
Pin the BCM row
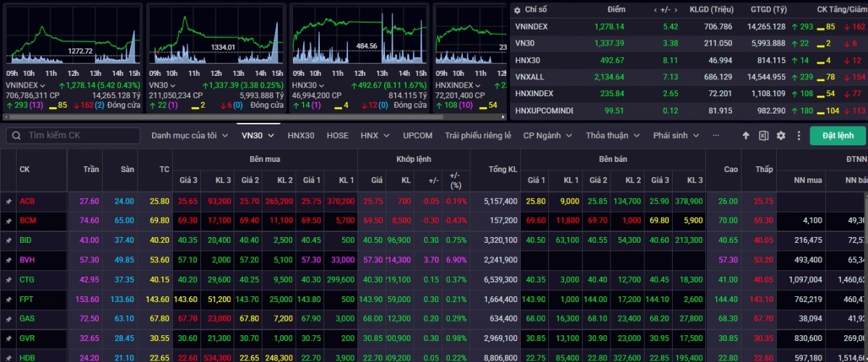pyautogui.click(x=9, y=220)
